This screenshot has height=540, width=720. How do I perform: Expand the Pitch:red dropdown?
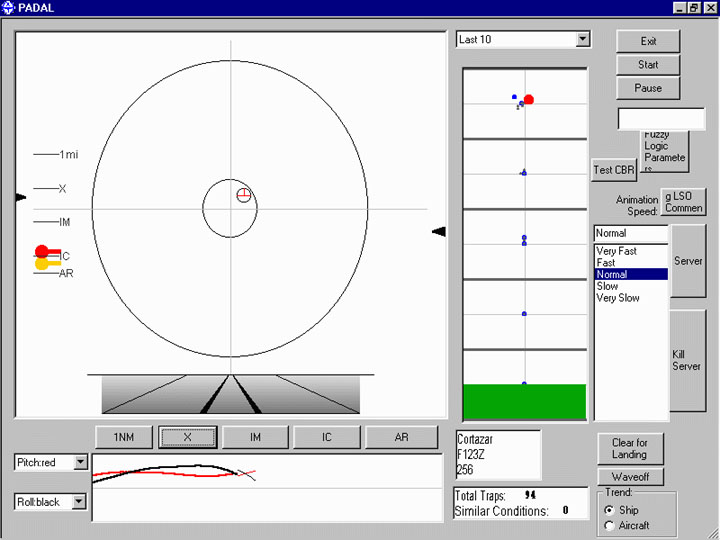tap(81, 463)
